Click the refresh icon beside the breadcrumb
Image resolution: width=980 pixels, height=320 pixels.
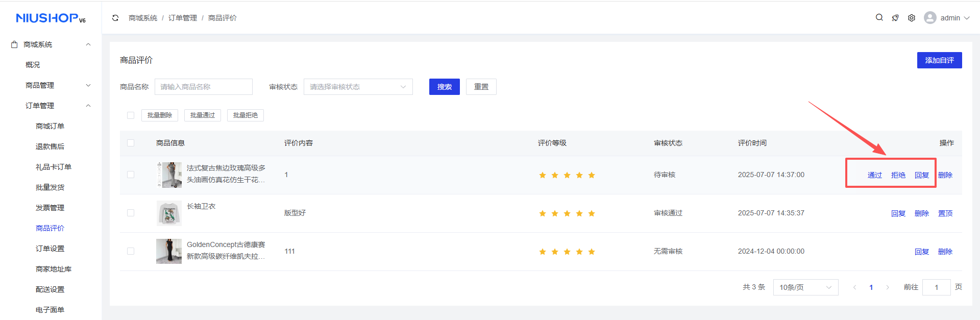point(115,18)
